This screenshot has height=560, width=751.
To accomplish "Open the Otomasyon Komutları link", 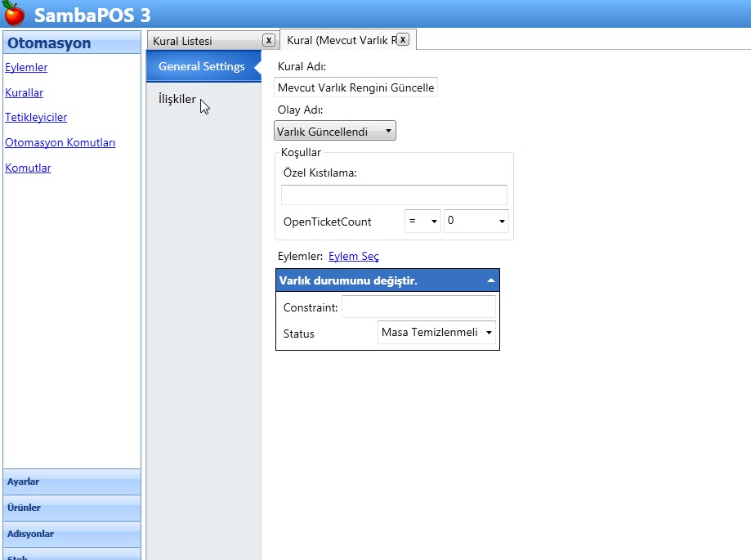I will click(60, 142).
